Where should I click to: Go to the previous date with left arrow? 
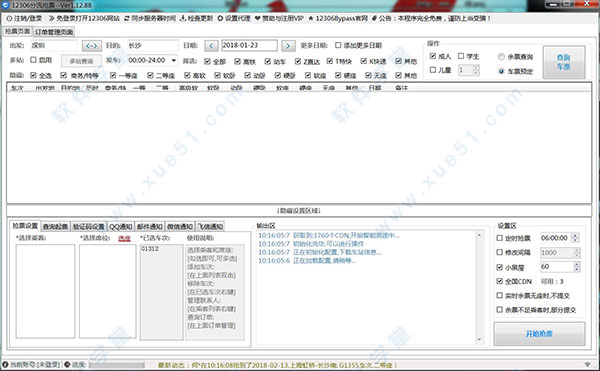coord(211,46)
